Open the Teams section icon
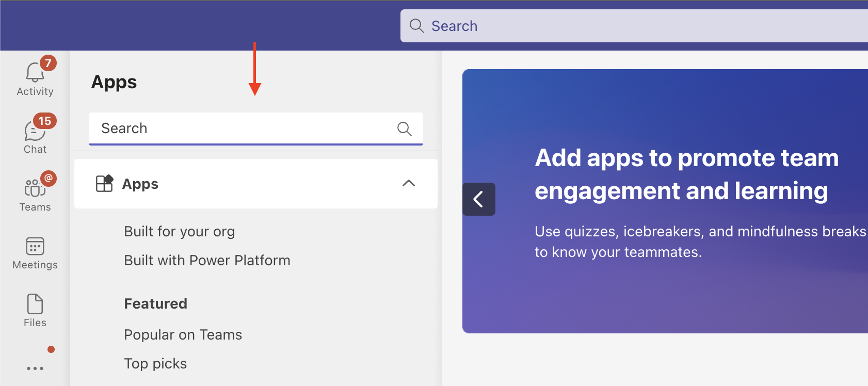868x386 pixels. tap(35, 188)
